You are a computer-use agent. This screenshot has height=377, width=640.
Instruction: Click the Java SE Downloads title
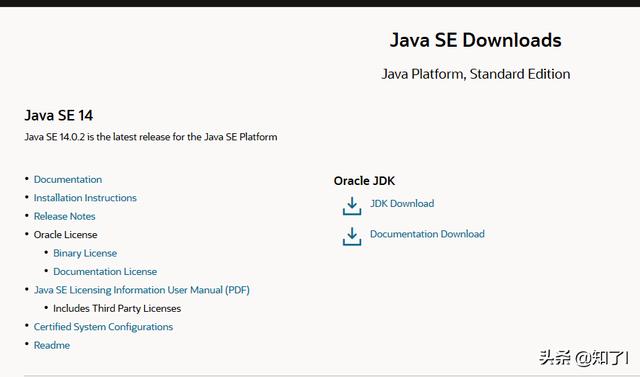(x=476, y=40)
